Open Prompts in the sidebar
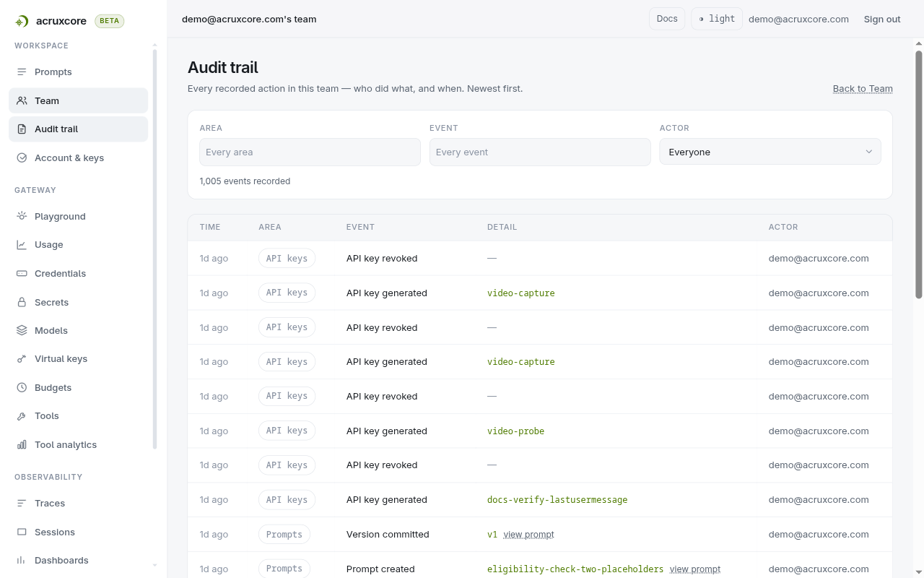Screen dimensions: 924x578 pyautogui.click(x=78, y=72)
